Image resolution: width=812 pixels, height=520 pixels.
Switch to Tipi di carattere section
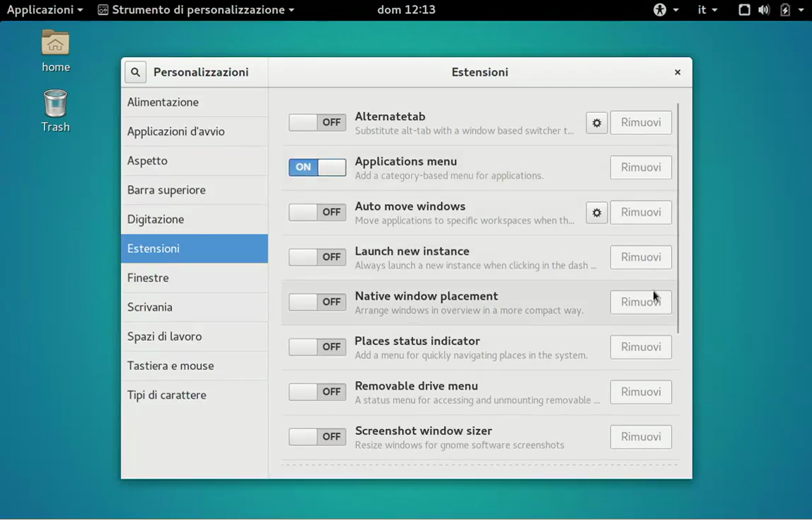point(166,395)
